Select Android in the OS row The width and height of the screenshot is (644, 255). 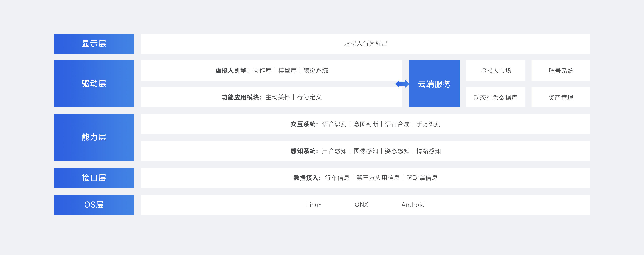pos(413,205)
